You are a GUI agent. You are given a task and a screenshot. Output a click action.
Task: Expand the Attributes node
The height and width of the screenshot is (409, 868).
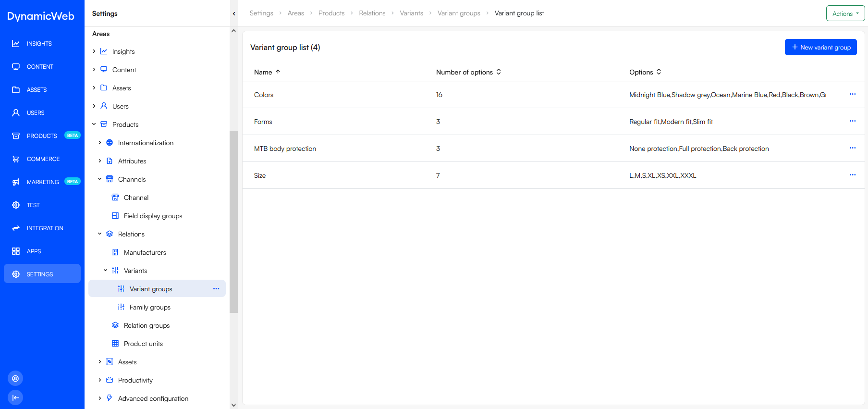pyautogui.click(x=100, y=161)
